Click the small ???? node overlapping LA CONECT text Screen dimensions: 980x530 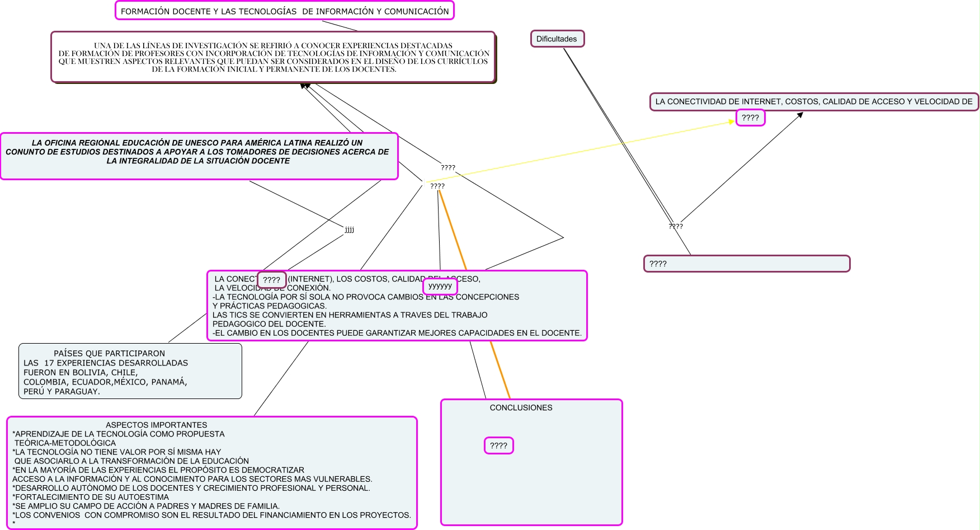272,280
